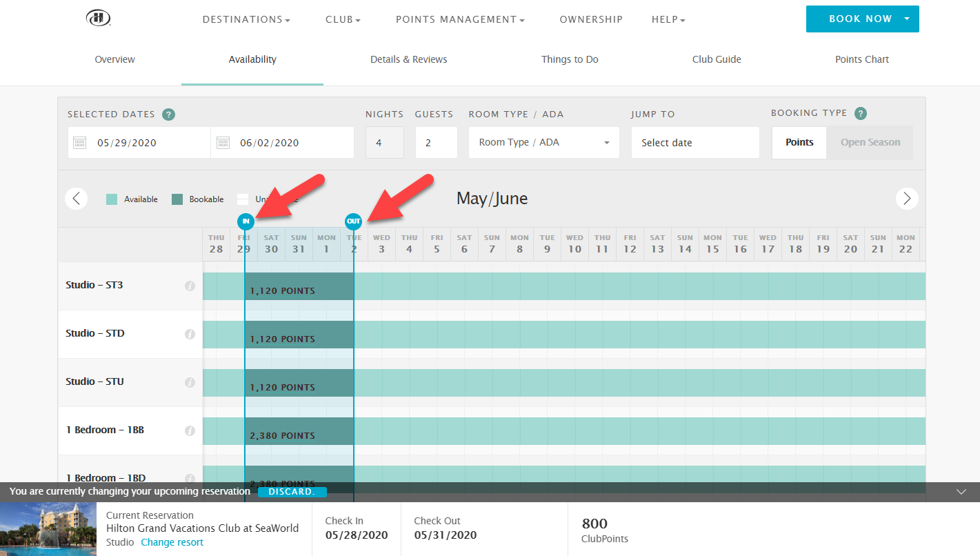Switch to Overview tab
Viewport: 980px width, 556px height.
tap(114, 59)
